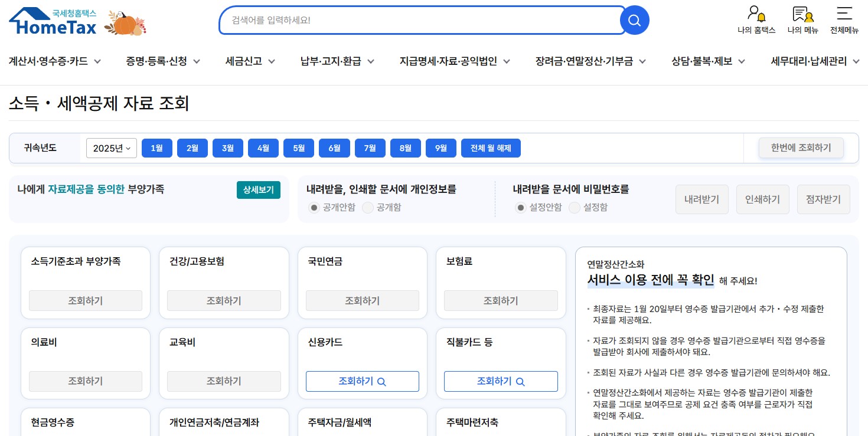Click the search icon inside 직불카드 등 조회하기
Screen dimensions: 868x436
pos(520,381)
